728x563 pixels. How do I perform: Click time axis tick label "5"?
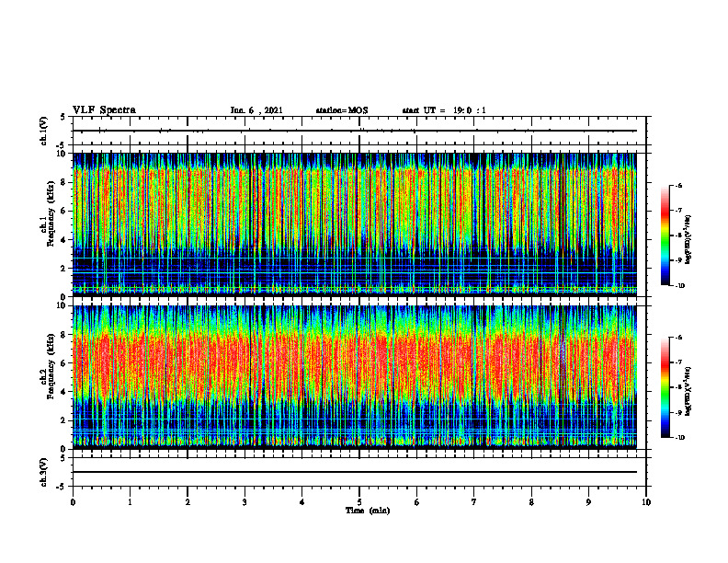[x=359, y=502]
